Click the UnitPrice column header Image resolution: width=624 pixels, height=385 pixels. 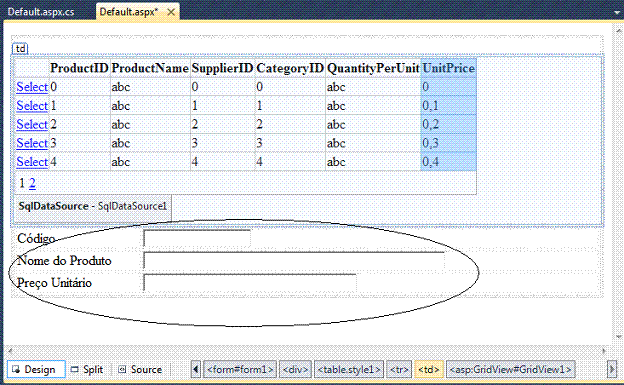(x=448, y=68)
